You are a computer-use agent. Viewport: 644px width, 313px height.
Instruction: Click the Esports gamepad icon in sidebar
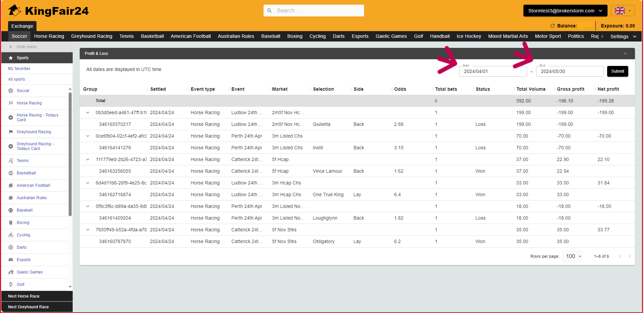[11, 260]
